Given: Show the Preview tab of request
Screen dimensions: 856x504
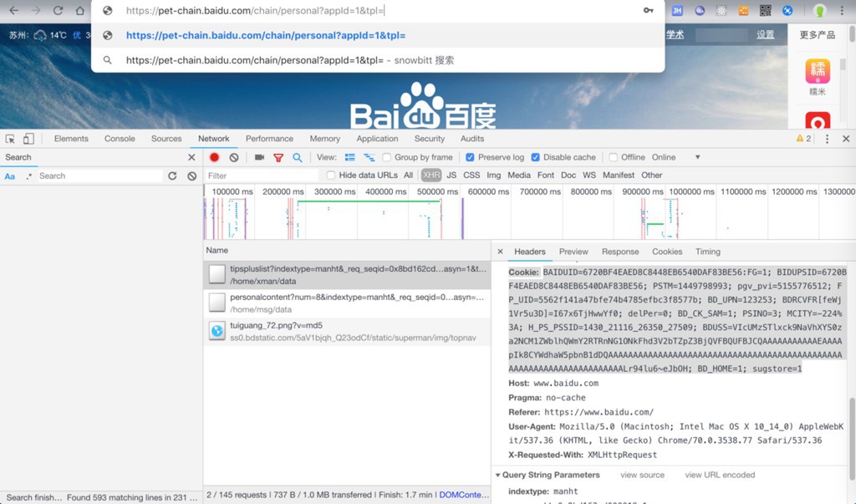Looking at the screenshot, I should point(573,252).
